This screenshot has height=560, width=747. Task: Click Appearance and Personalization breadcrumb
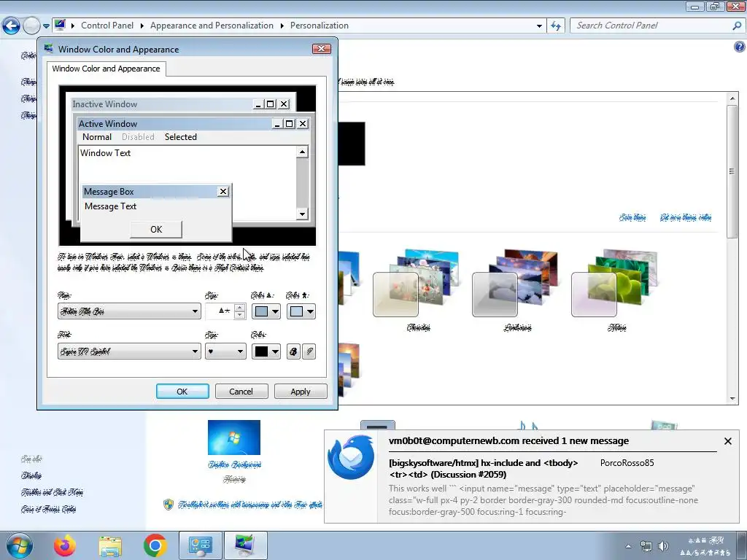pos(212,26)
